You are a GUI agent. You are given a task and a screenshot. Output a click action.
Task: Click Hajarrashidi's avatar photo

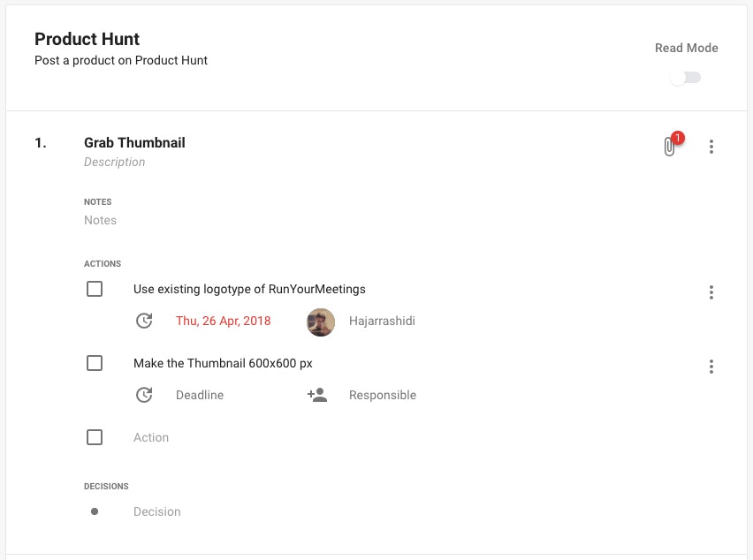click(321, 322)
